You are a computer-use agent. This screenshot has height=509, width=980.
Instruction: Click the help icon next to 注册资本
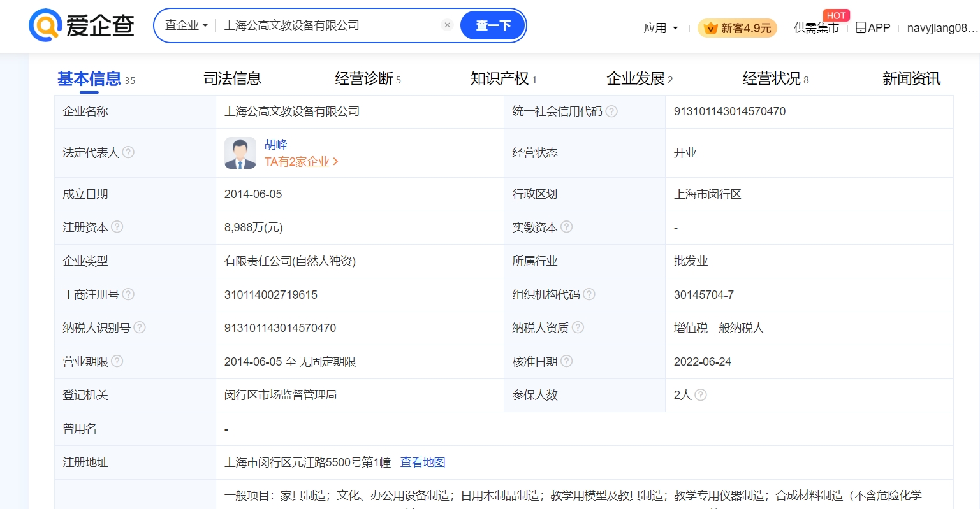coord(117,227)
